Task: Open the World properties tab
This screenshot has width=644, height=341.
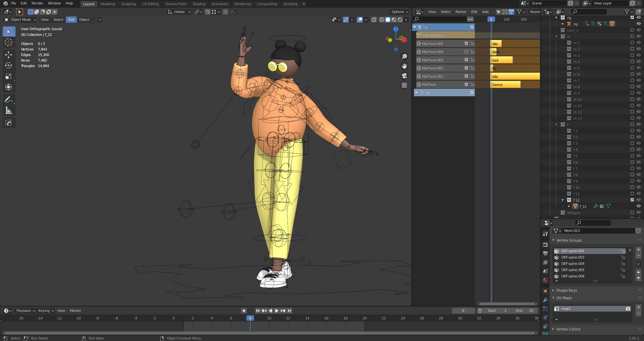Action: [x=545, y=280]
